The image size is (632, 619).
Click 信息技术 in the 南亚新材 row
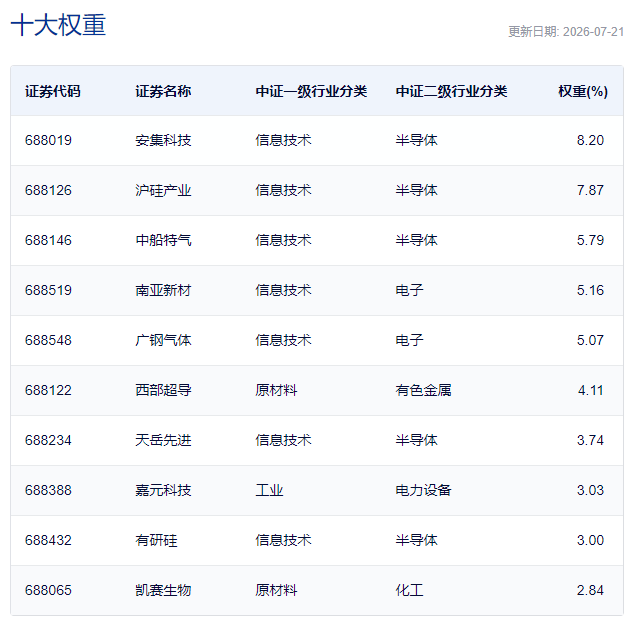(x=283, y=290)
